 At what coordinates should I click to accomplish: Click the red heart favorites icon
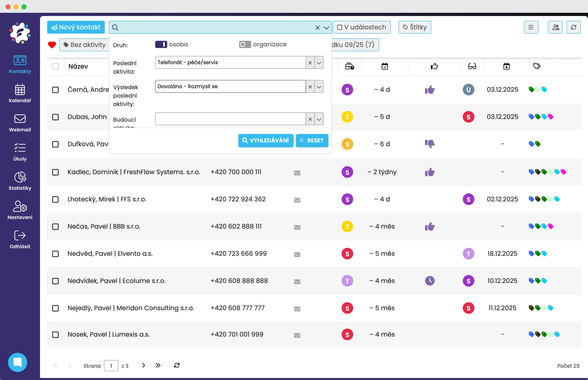click(52, 45)
